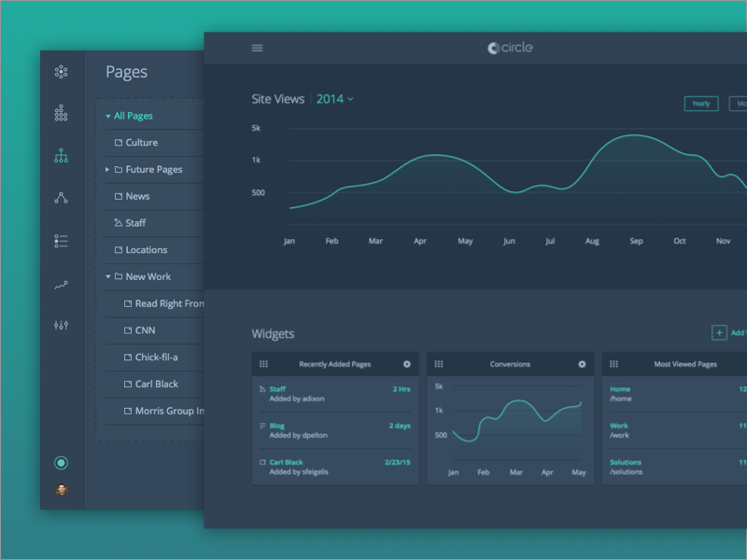This screenshot has width=747, height=560.
Task: Open settings gear on Recently Added Pages widget
Action: (x=405, y=364)
